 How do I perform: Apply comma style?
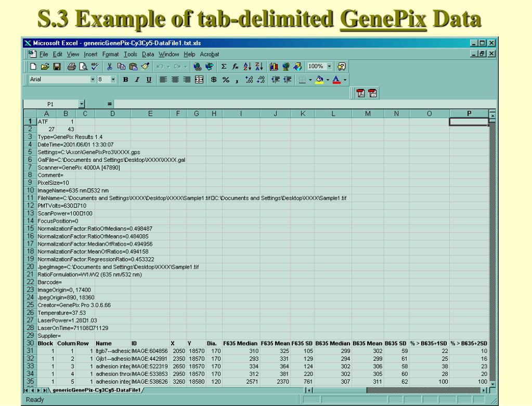(237, 81)
